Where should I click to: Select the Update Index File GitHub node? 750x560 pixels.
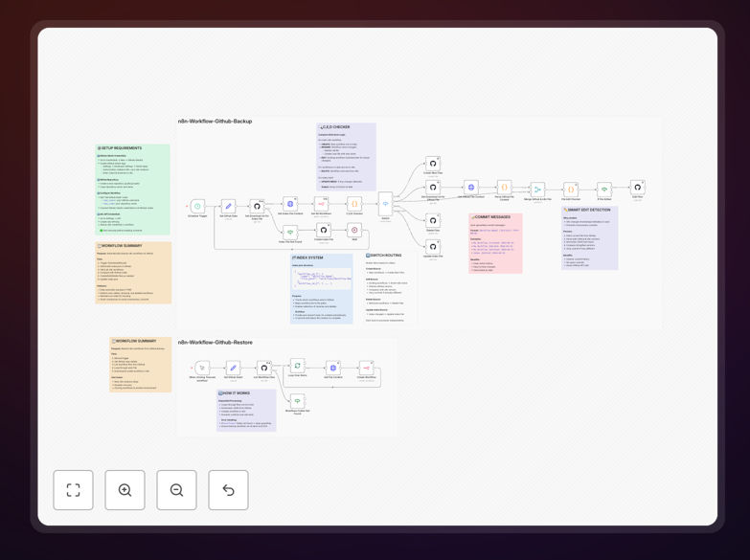click(433, 247)
